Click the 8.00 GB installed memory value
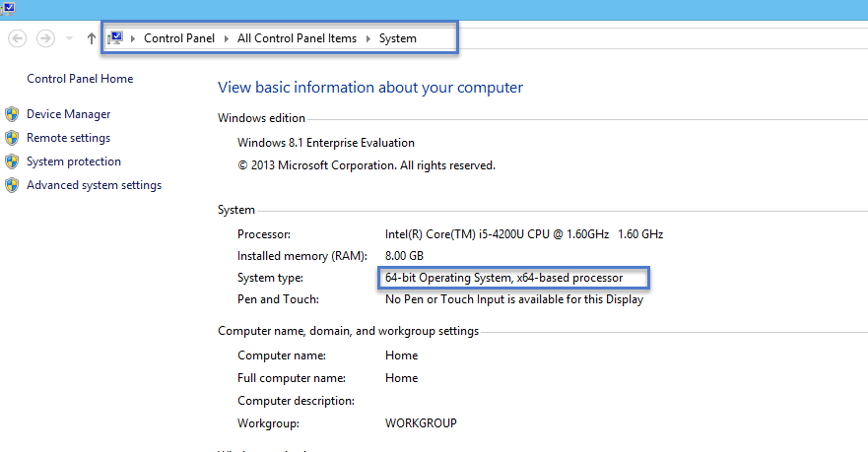 (404, 256)
